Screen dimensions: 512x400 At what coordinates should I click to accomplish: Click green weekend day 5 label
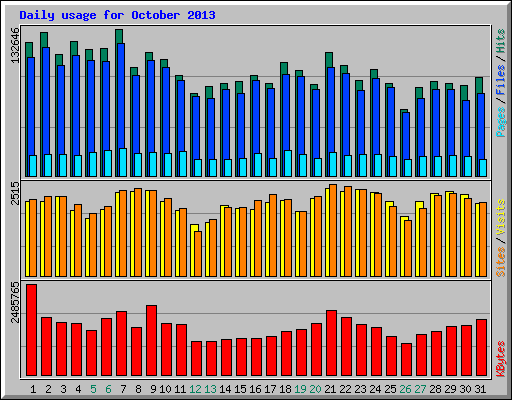click(x=93, y=389)
